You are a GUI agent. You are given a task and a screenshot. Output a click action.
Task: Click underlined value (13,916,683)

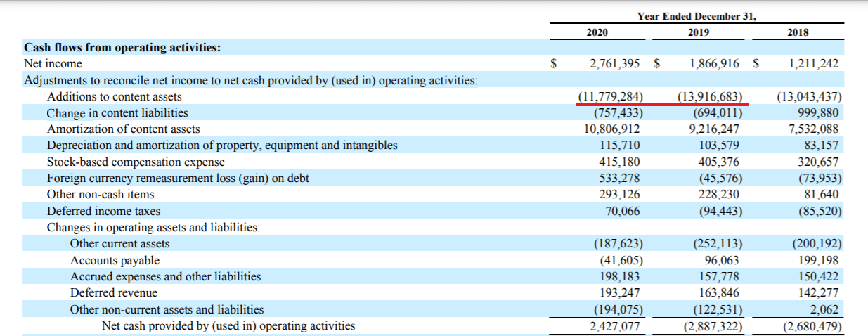click(711, 97)
